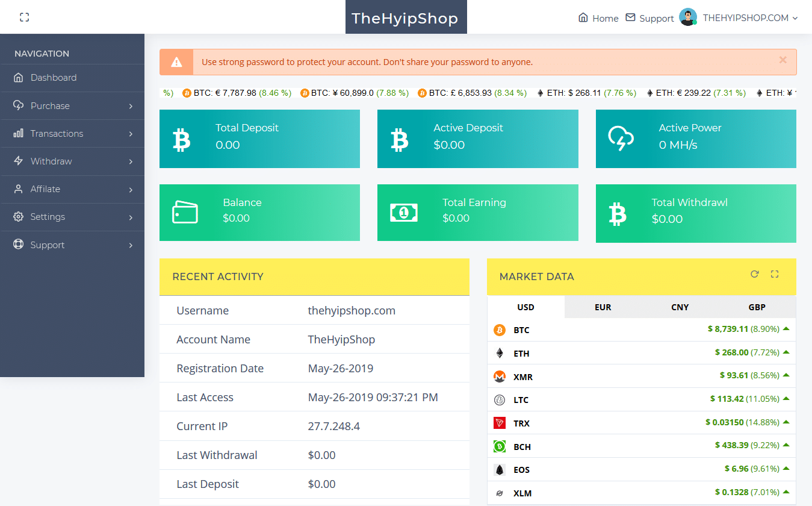Open Dashboard in navigation
Viewport: 812px width, 506px height.
coord(72,78)
